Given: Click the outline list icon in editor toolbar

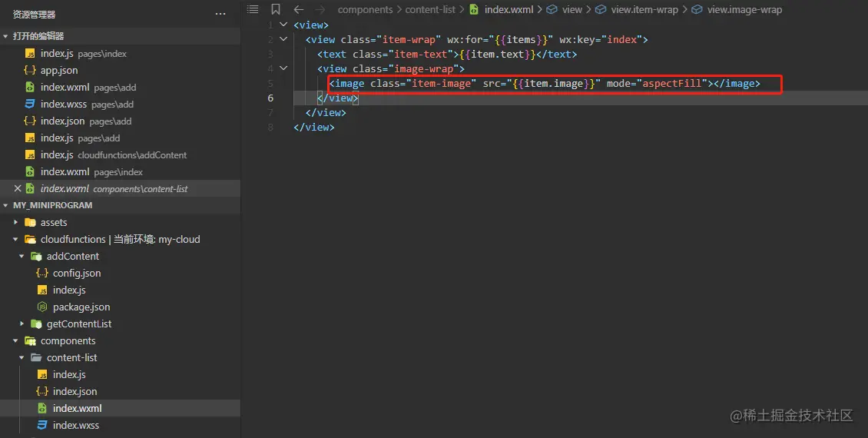Looking at the screenshot, I should pos(253,9).
